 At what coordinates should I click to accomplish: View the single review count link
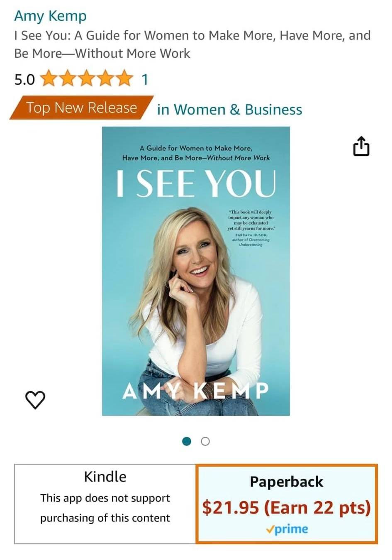(x=145, y=79)
